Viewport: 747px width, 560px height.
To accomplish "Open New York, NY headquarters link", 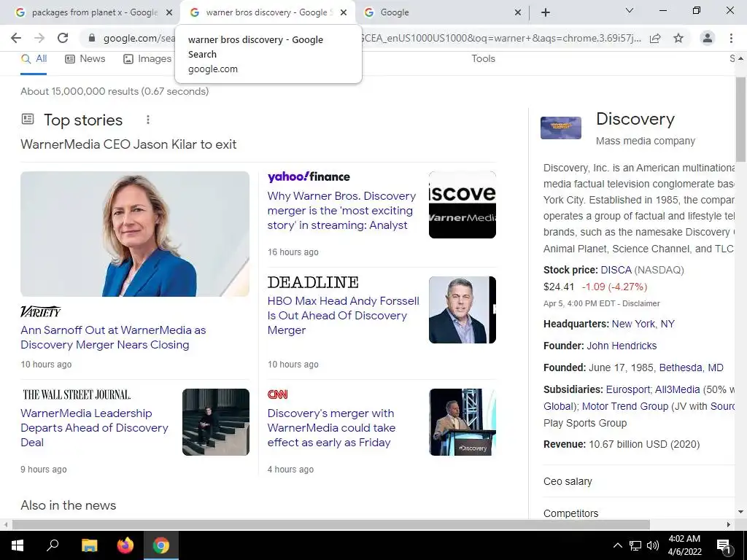I will pos(643,324).
